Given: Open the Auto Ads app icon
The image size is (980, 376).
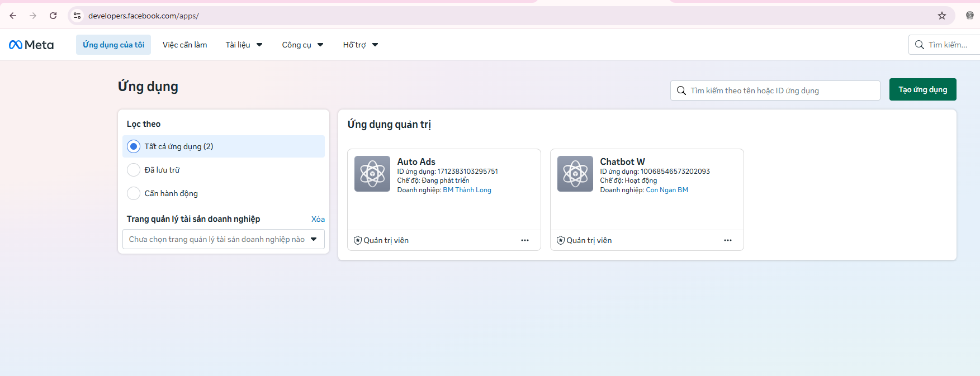Looking at the screenshot, I should coord(372,174).
